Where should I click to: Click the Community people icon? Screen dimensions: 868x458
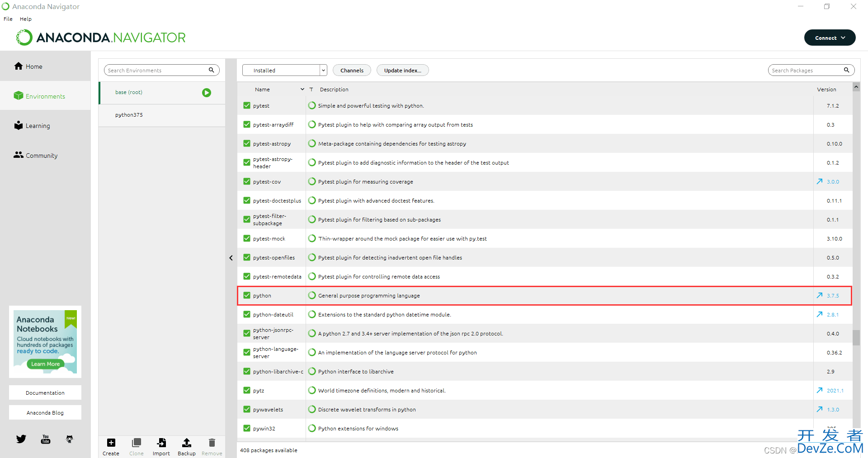[19, 155]
